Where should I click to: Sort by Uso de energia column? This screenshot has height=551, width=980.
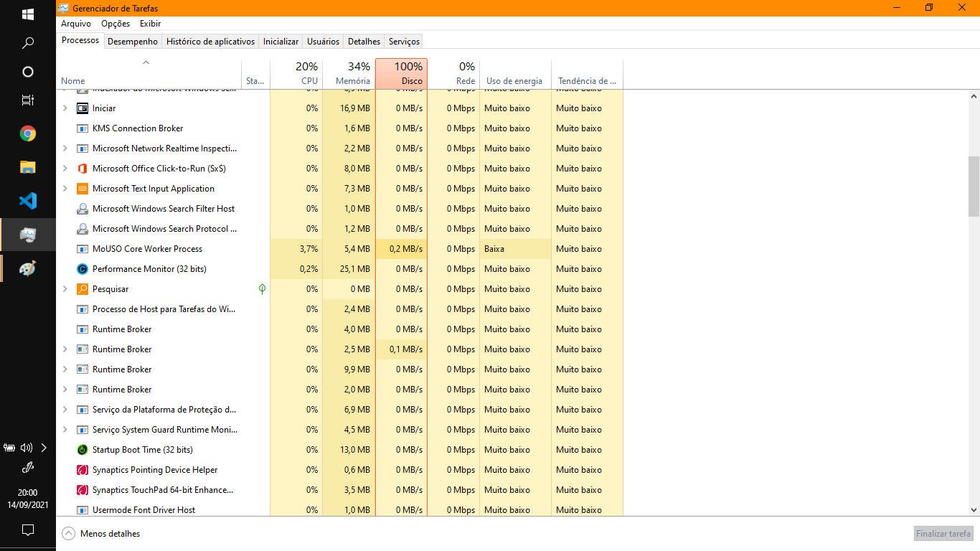[515, 74]
